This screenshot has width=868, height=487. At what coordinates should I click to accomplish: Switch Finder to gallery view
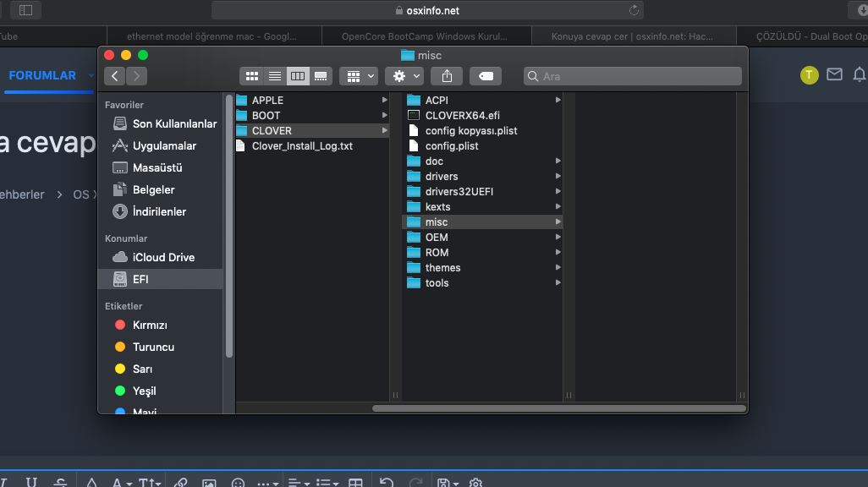pos(321,76)
